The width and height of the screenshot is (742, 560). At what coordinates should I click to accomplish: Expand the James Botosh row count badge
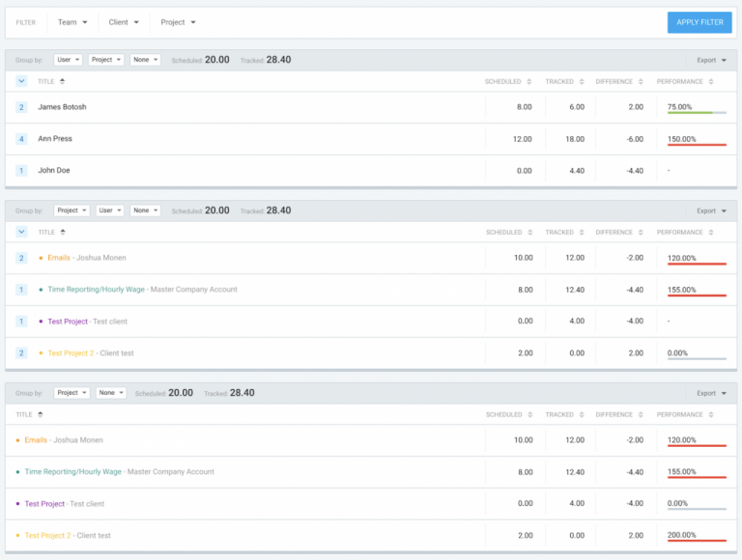(x=21, y=107)
